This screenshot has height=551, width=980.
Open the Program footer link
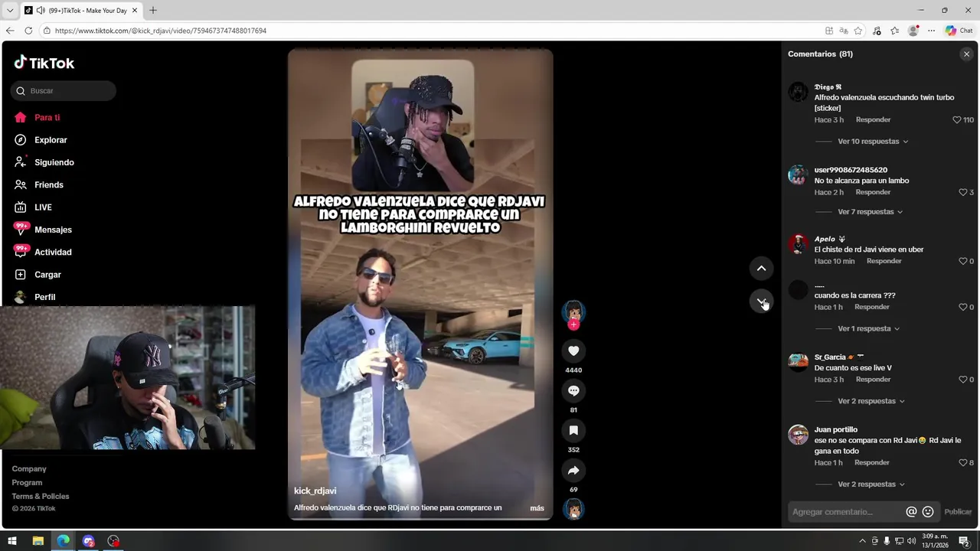click(x=27, y=483)
